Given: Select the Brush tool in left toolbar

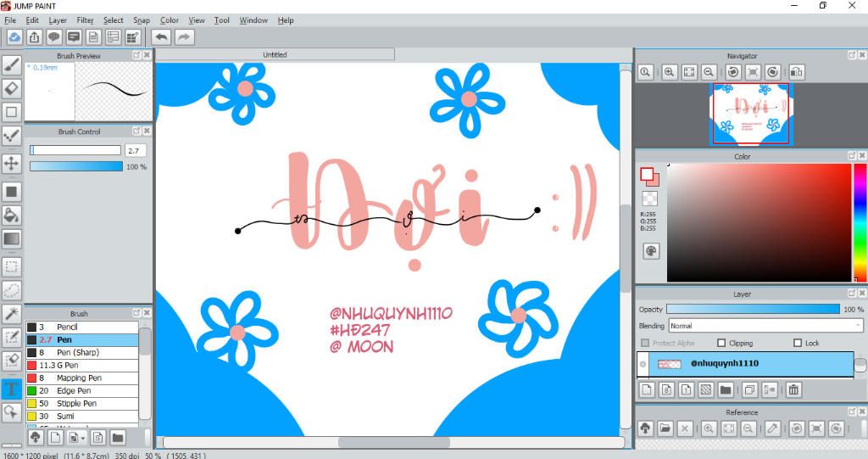Looking at the screenshot, I should [x=12, y=64].
